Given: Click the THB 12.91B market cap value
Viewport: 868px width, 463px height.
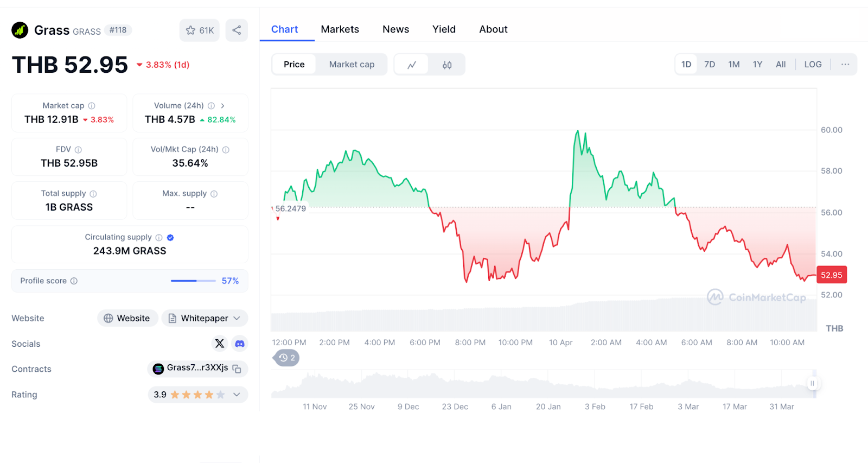Looking at the screenshot, I should pyautogui.click(x=52, y=119).
